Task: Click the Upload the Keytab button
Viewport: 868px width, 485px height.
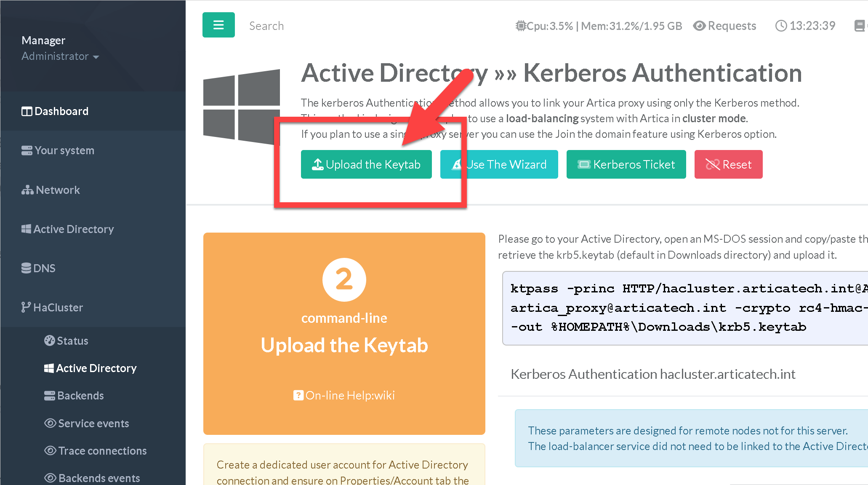Action: pyautogui.click(x=366, y=164)
